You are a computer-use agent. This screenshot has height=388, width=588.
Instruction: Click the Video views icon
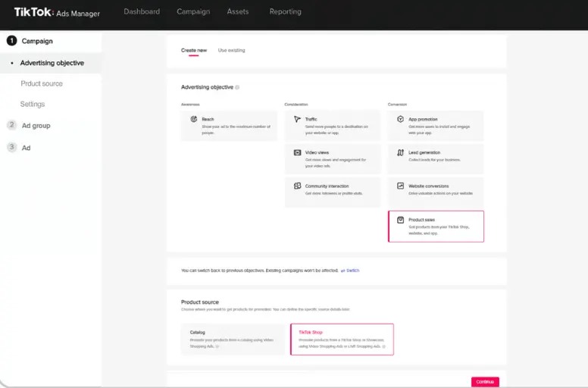(297, 152)
